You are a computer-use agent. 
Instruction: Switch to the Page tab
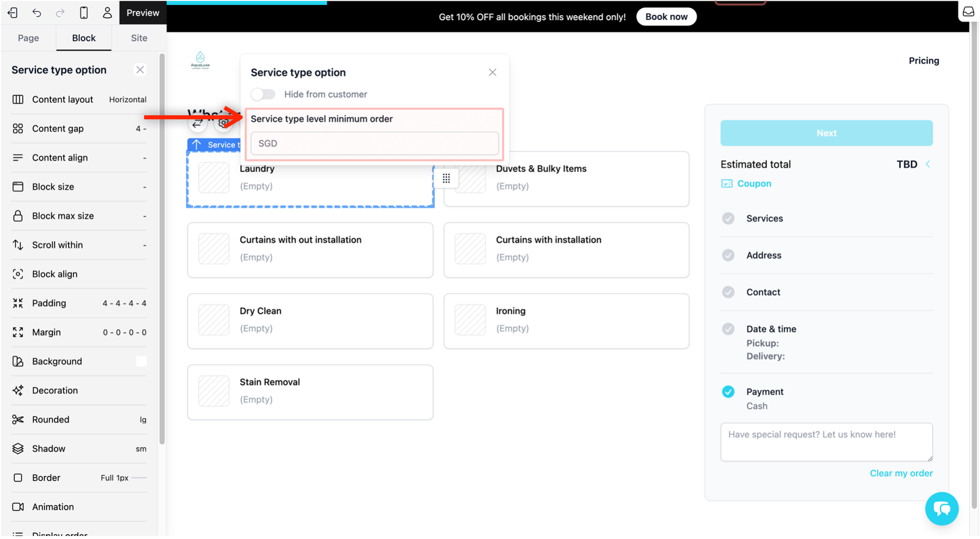tap(28, 38)
